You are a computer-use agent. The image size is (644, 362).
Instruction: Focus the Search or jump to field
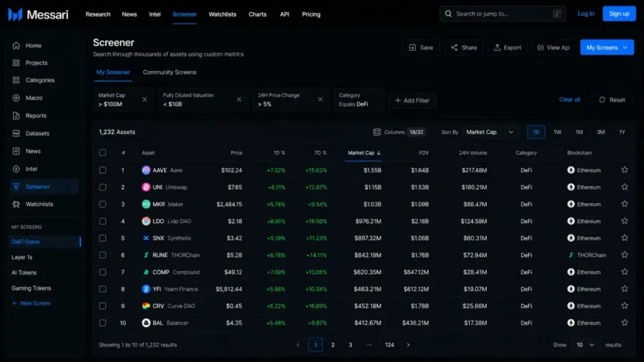tap(502, 14)
